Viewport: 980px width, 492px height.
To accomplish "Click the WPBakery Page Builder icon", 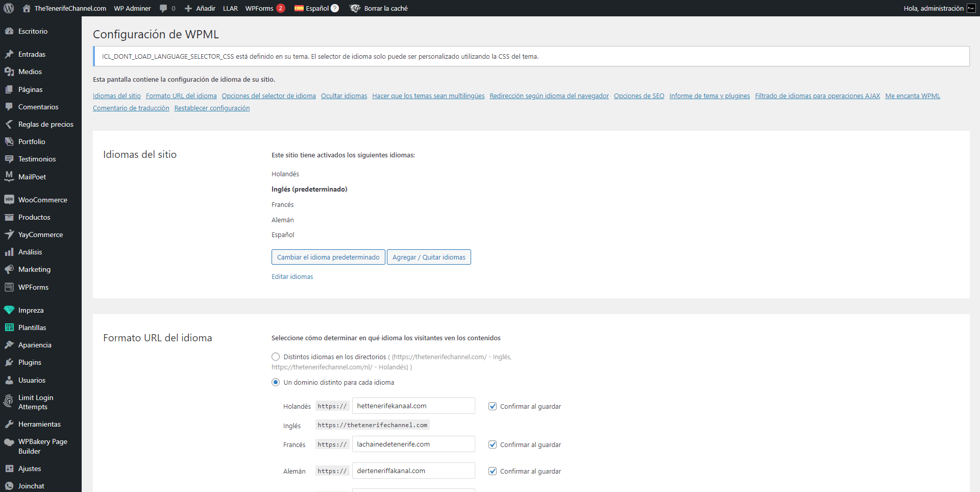I will (x=9, y=442).
